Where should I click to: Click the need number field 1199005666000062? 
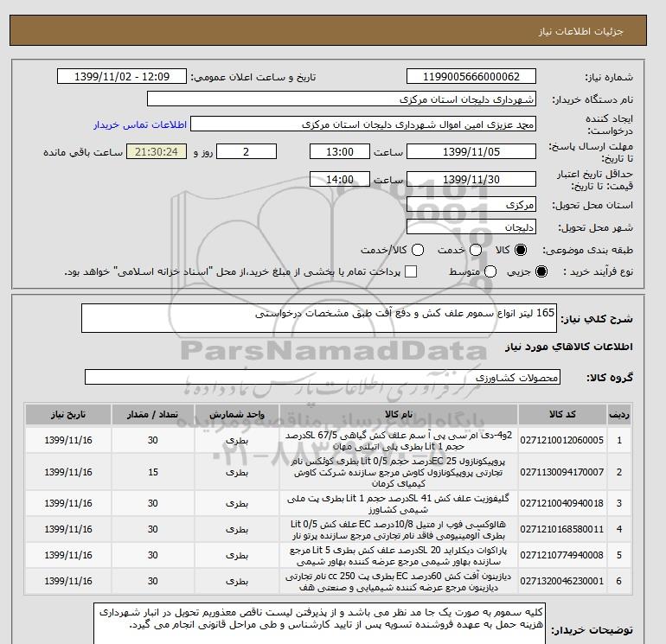pyautogui.click(x=471, y=76)
